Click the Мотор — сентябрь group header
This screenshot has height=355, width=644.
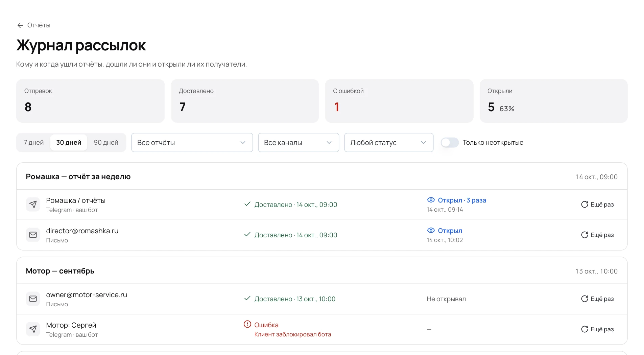(x=60, y=271)
